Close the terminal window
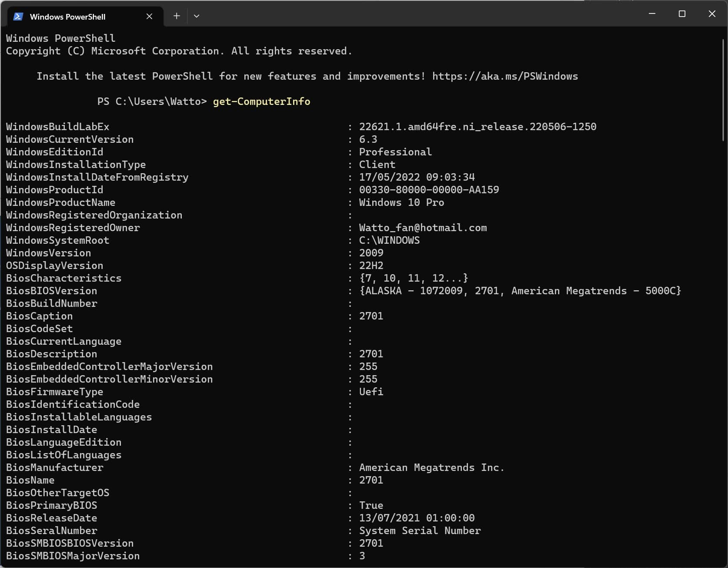Screen dimensions: 728x568 click(x=712, y=14)
